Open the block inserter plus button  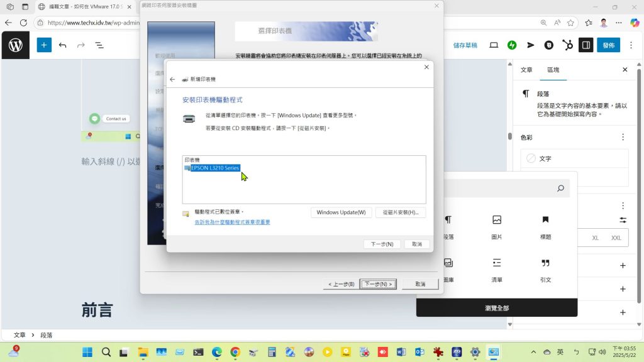coord(44,45)
